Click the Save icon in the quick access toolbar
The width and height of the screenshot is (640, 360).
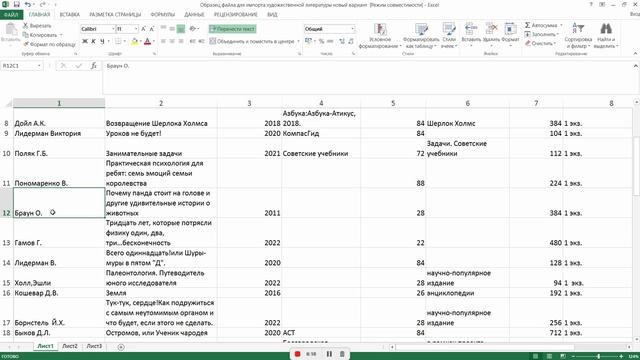tap(17, 4)
